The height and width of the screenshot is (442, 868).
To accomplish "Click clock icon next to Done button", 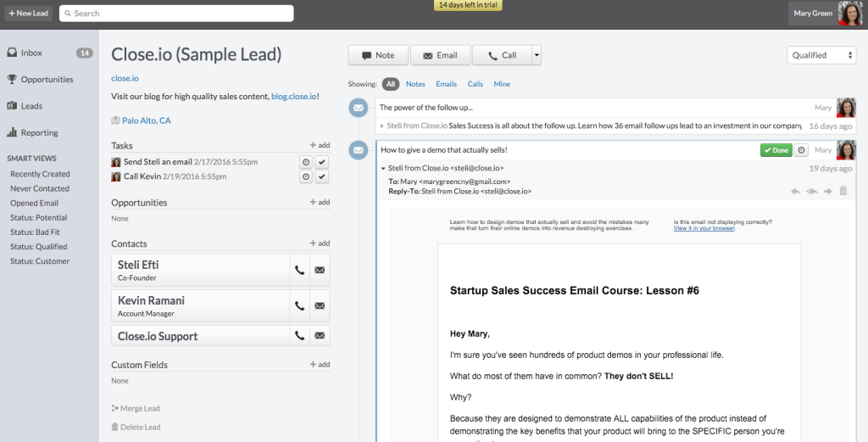I will tap(801, 150).
